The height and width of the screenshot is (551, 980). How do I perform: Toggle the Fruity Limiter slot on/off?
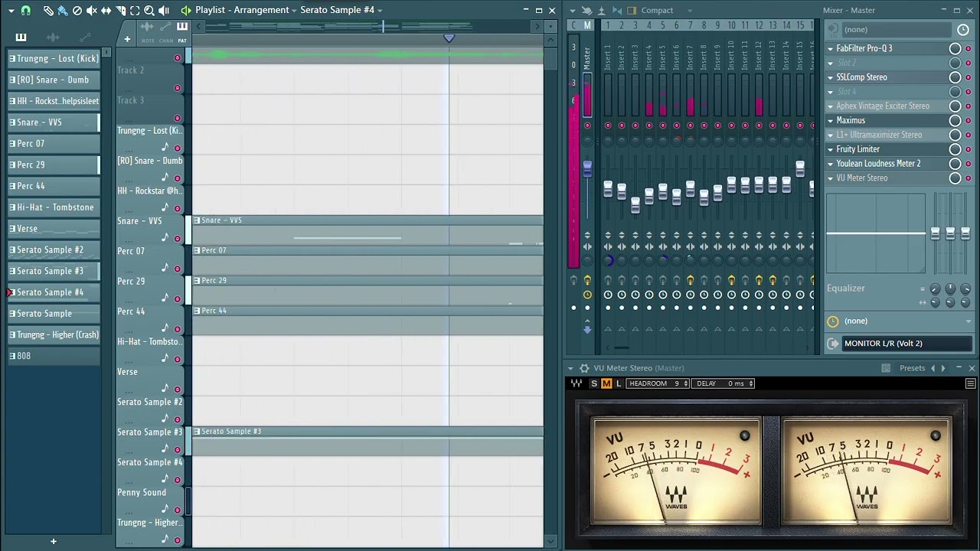point(968,149)
